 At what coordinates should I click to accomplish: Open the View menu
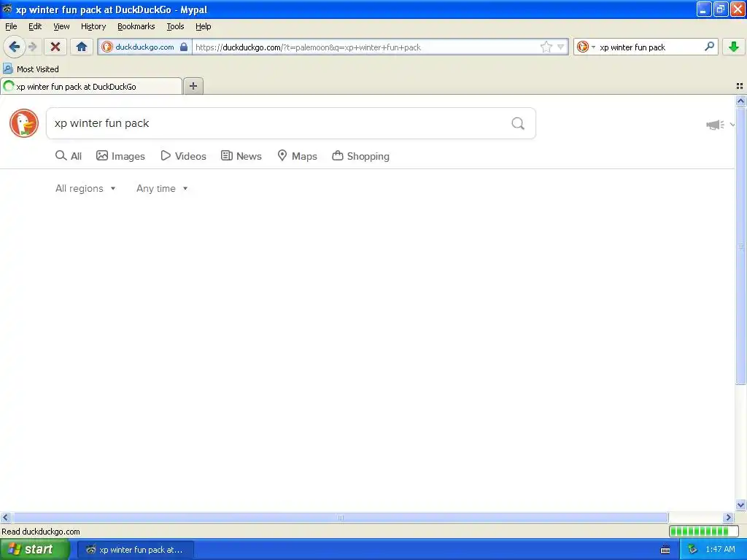click(x=61, y=26)
